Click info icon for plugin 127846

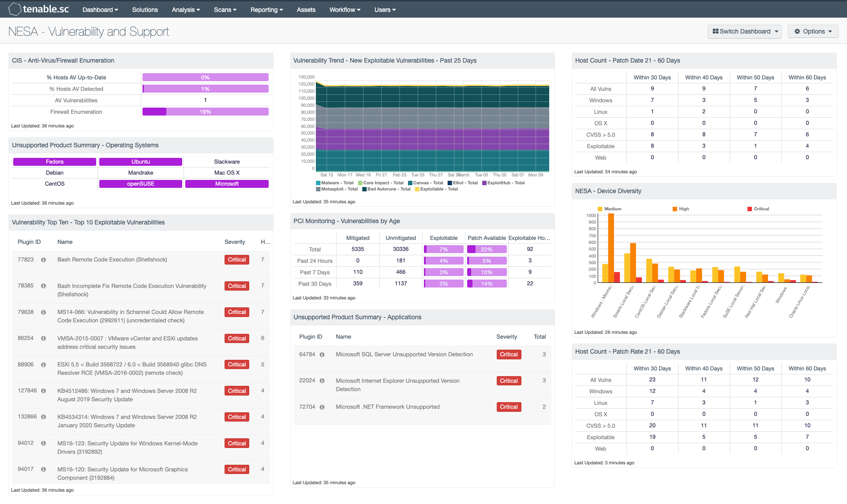(44, 391)
